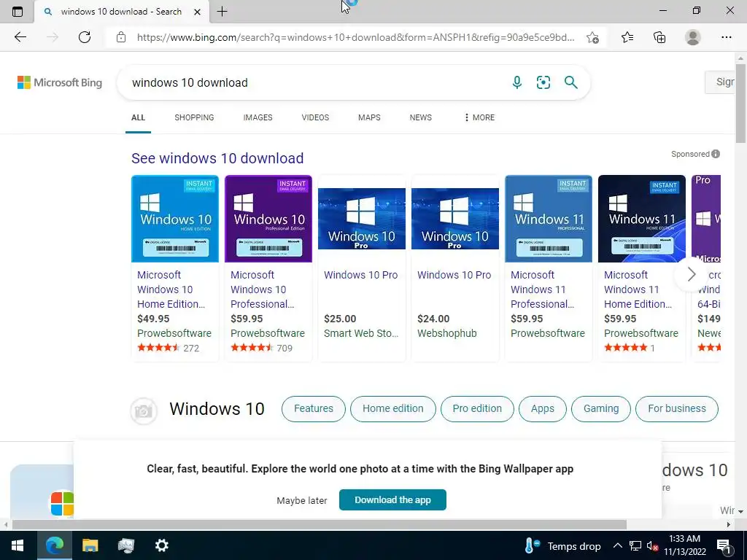Image resolution: width=747 pixels, height=560 pixels.
Task: Open the browser profile avatar
Action: [693, 37]
